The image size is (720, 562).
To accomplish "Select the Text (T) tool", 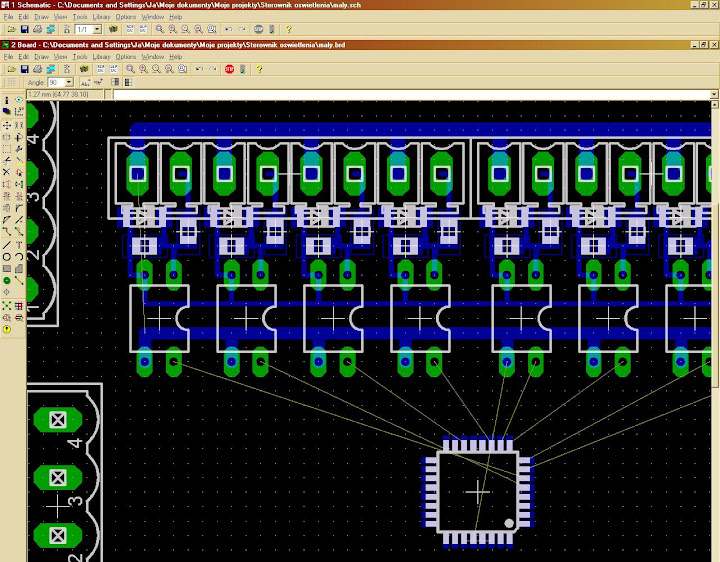I will point(19,245).
